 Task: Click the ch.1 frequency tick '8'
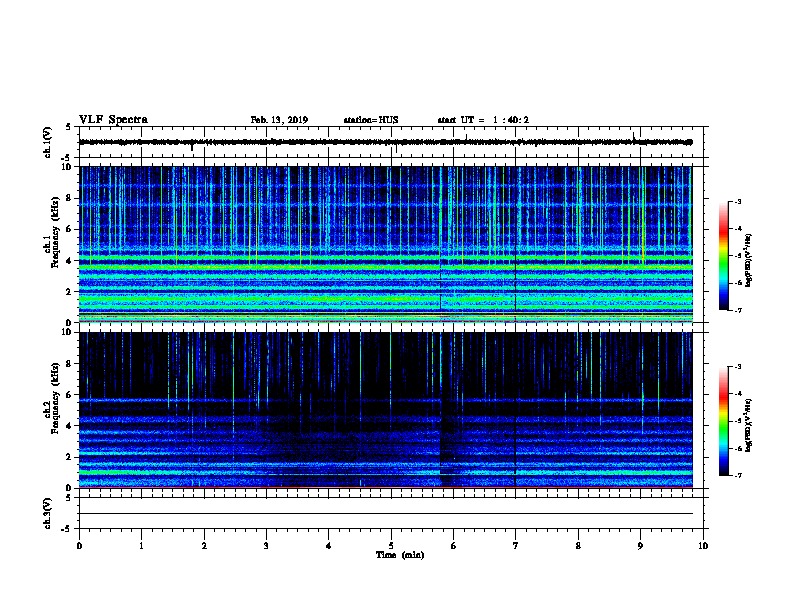69,198
